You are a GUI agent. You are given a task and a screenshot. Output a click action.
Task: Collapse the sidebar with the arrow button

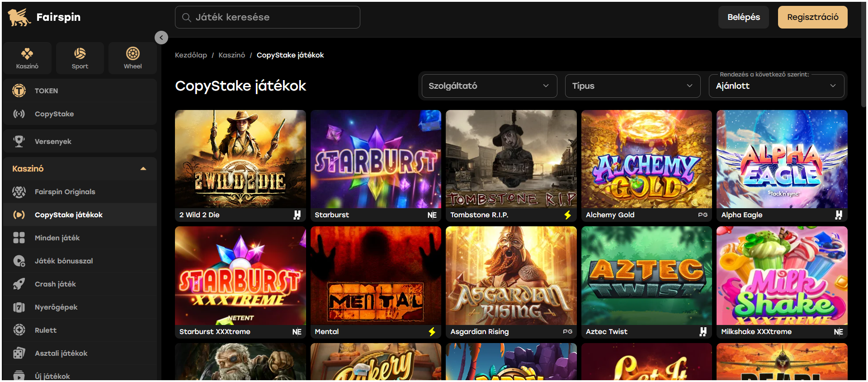(x=161, y=38)
